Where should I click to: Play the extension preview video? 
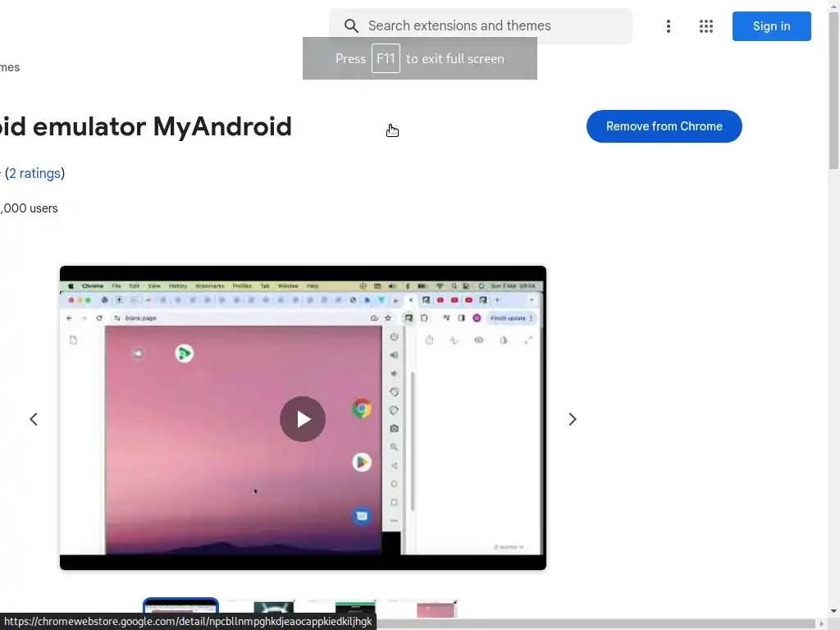pyautogui.click(x=303, y=419)
